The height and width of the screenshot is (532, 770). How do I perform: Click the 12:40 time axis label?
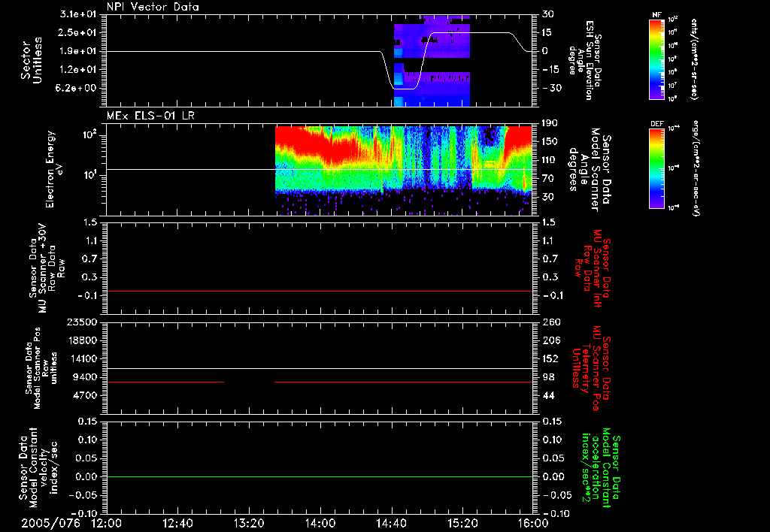pyautogui.click(x=177, y=523)
